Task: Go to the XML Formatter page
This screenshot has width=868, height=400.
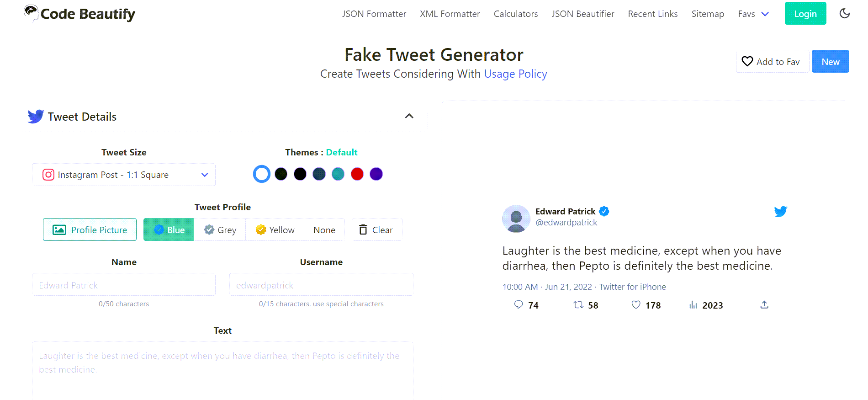Action: pyautogui.click(x=450, y=14)
